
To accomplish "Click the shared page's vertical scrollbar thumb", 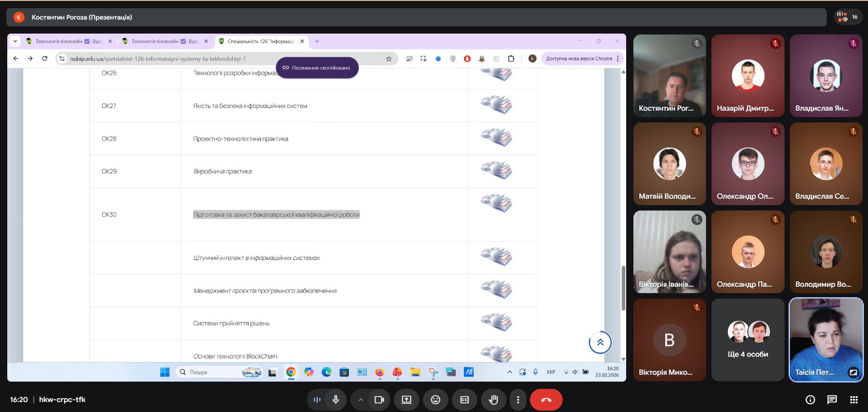I will click(x=623, y=288).
